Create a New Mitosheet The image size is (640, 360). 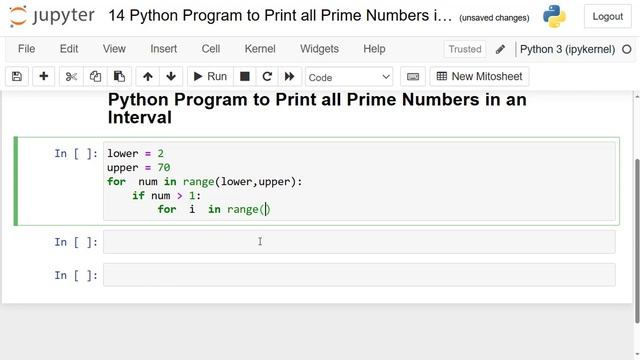[479, 76]
